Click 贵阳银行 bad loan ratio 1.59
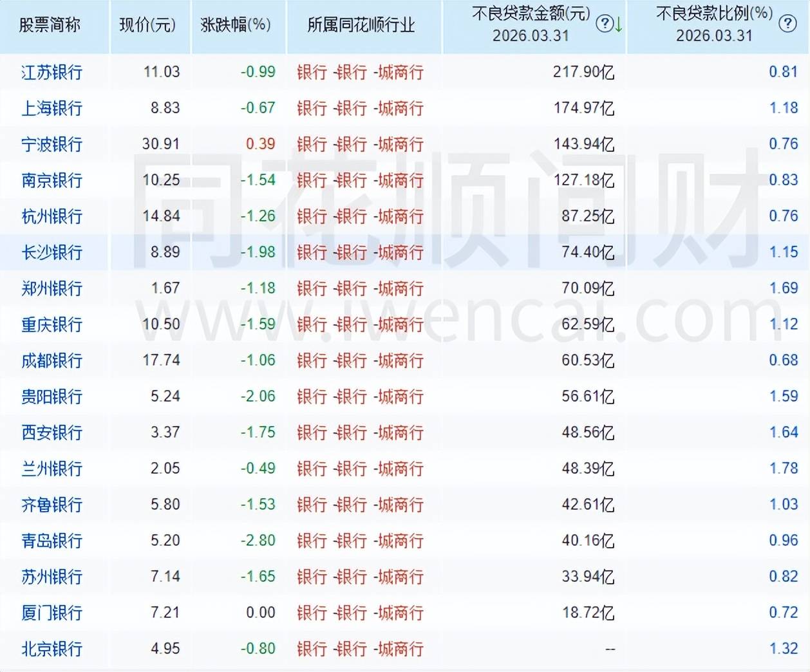The height and width of the screenshot is (672, 810). [x=784, y=396]
